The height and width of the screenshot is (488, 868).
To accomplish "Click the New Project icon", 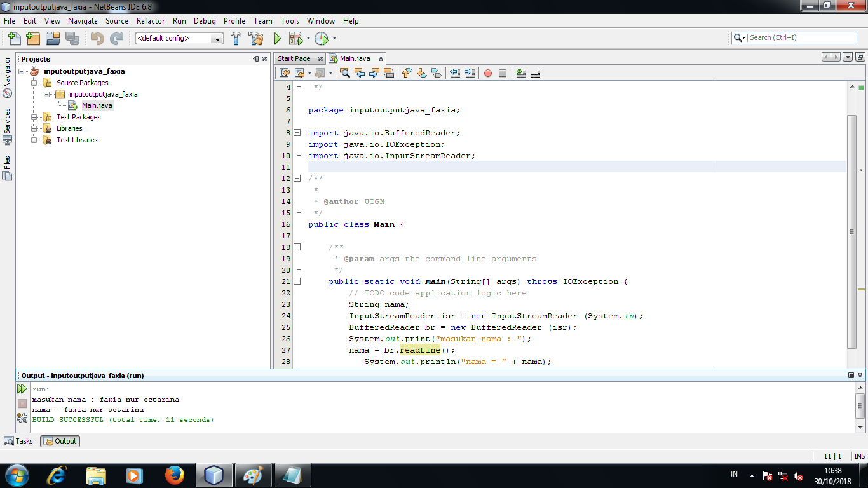I will click(33, 38).
